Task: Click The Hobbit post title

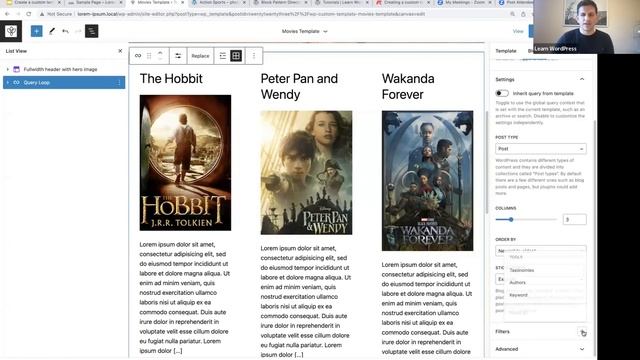Action: 171,79
